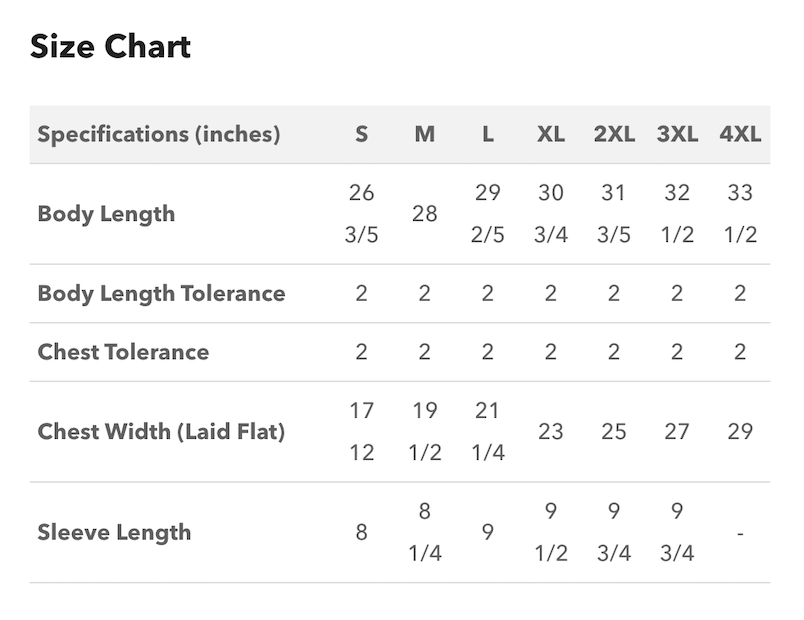Screen dimensions: 804x620
Task: Select the 3XL size column header
Action: (677, 134)
